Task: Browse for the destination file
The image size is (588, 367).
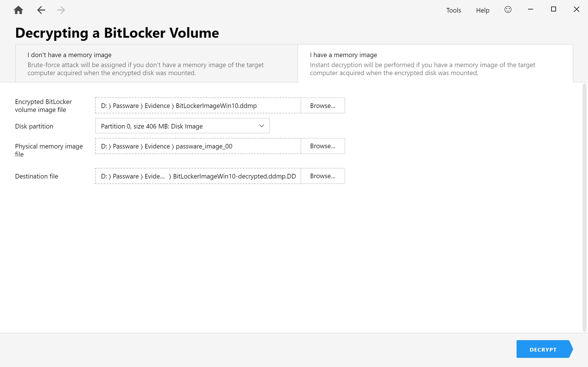Action: 323,176
